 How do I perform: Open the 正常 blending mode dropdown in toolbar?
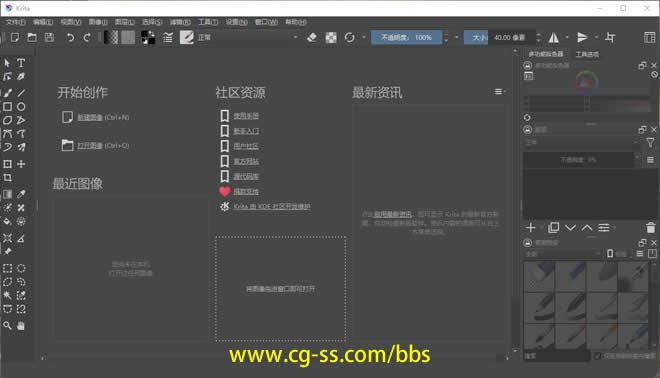pyautogui.click(x=248, y=37)
